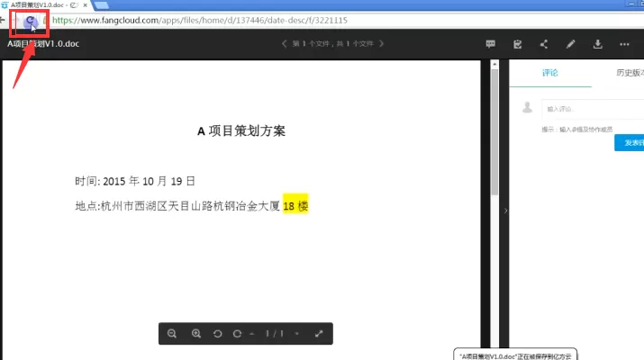644x360 pixels.
Task: Reload the page with the browser refresh button
Action: click(30, 21)
